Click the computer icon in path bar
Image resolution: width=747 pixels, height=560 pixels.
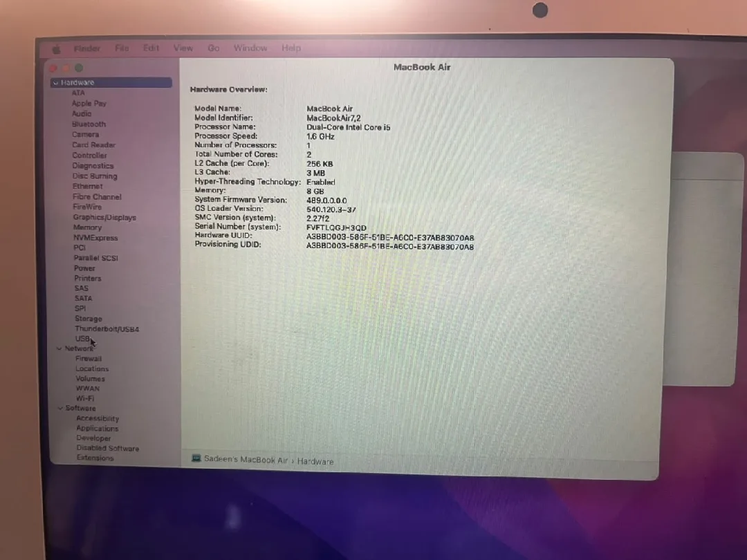196,458
